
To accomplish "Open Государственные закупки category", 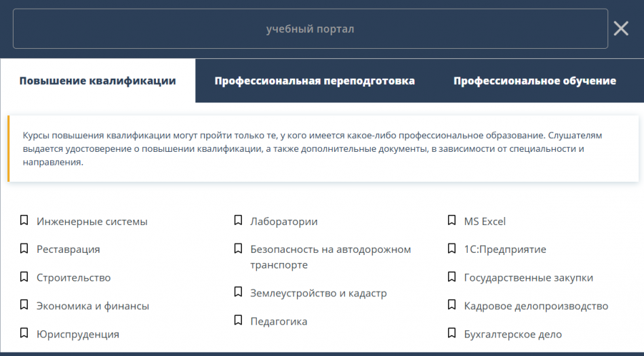I will pyautogui.click(x=529, y=277).
